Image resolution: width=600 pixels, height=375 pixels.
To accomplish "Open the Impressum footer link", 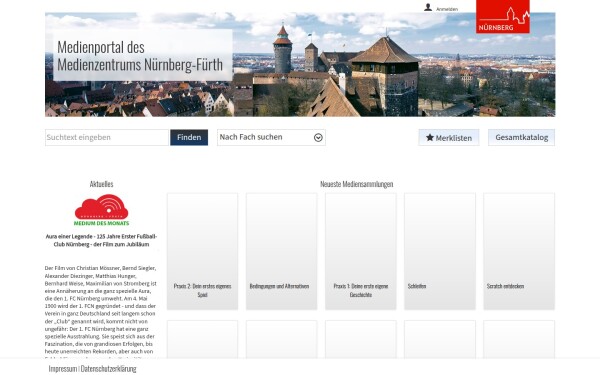I will (63, 369).
